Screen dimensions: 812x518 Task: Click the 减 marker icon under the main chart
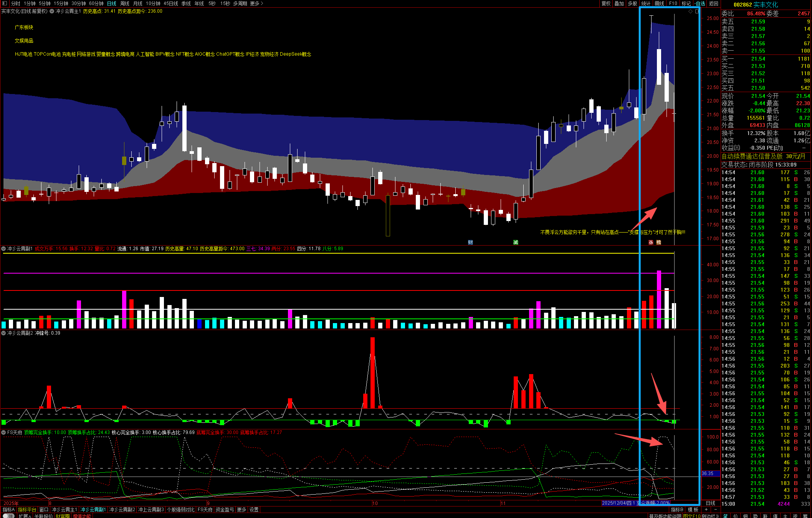point(516,243)
